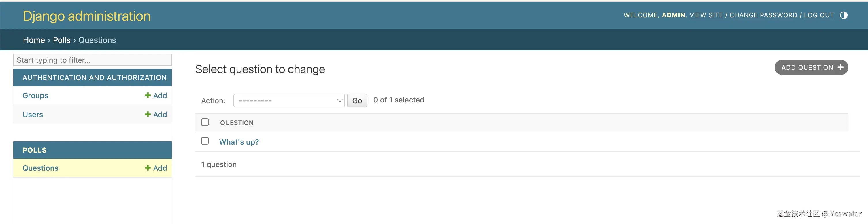Open the Change Password link
The height and width of the screenshot is (224, 868).
[x=763, y=15]
